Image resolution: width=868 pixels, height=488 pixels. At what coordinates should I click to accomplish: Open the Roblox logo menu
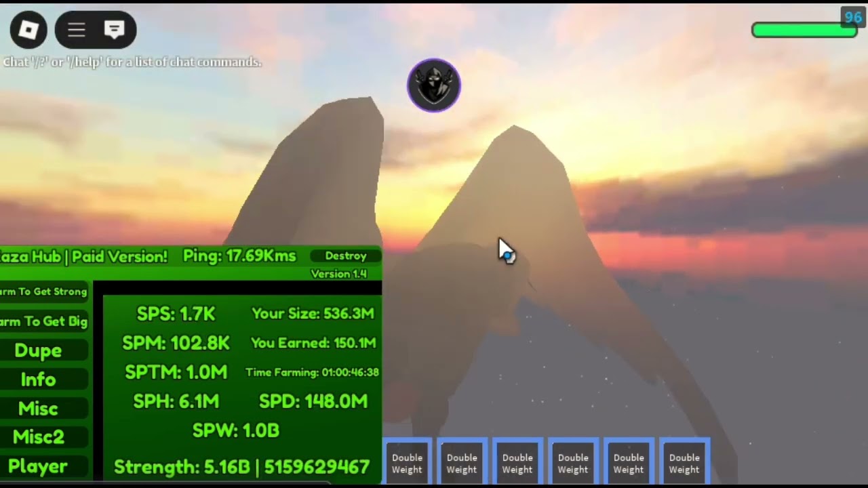pos(28,30)
